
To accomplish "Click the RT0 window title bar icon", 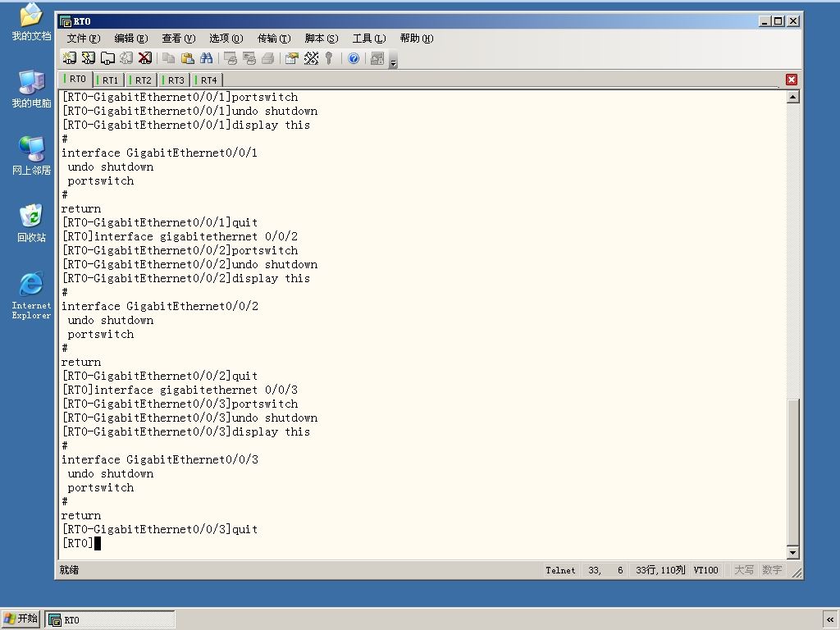I will 66,21.
